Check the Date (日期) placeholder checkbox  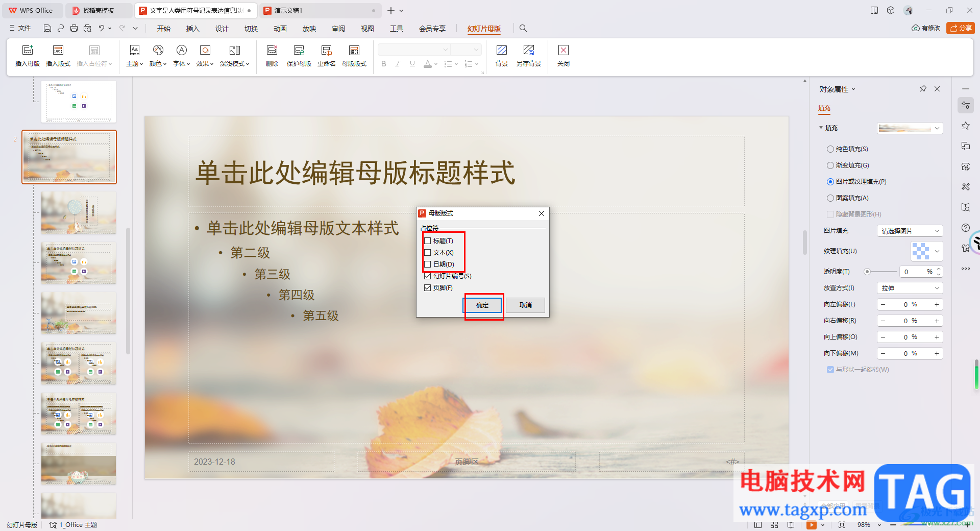pyautogui.click(x=428, y=264)
